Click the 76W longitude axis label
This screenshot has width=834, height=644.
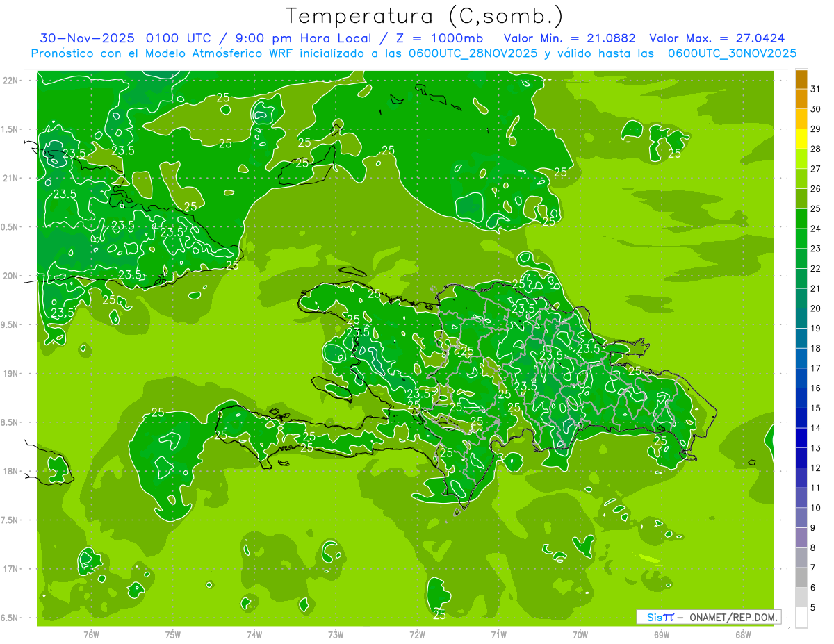(91, 635)
